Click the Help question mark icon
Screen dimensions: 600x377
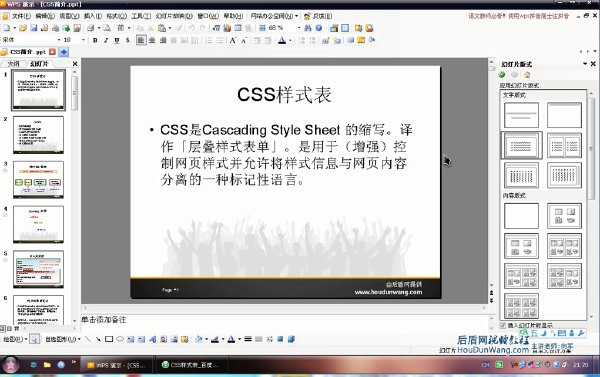coord(318,28)
